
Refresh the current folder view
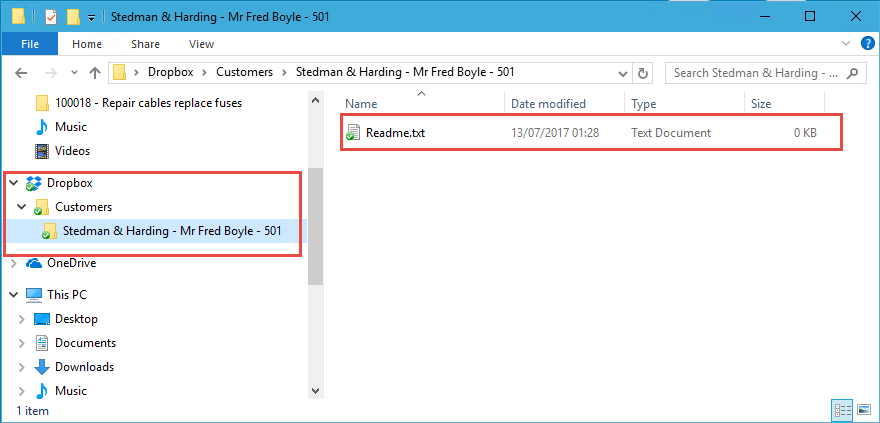click(x=644, y=72)
